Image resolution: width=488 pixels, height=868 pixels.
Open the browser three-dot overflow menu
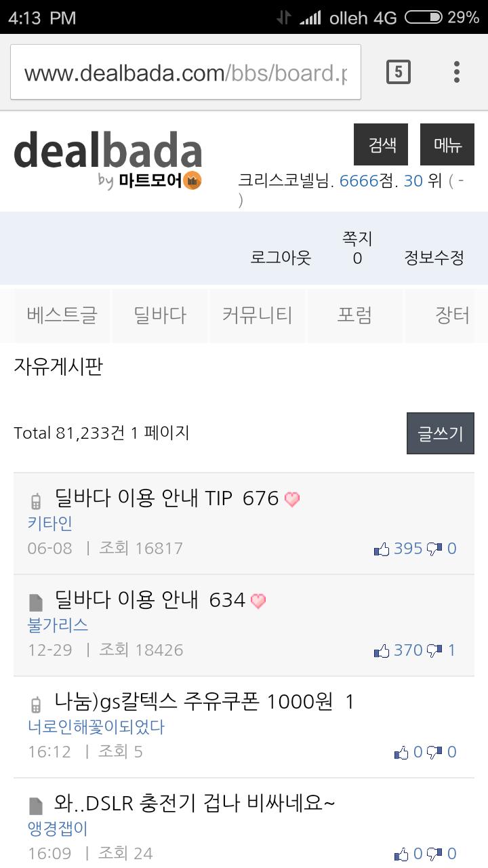click(457, 72)
